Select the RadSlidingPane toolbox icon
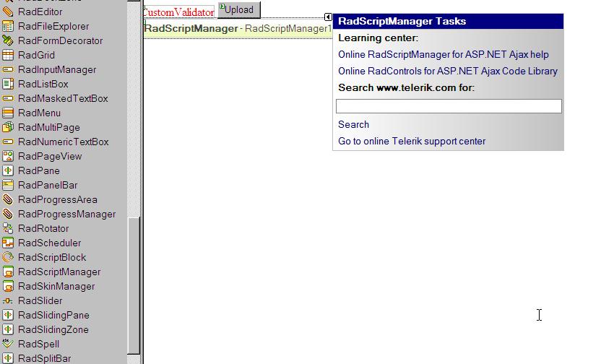 [x=8, y=315]
